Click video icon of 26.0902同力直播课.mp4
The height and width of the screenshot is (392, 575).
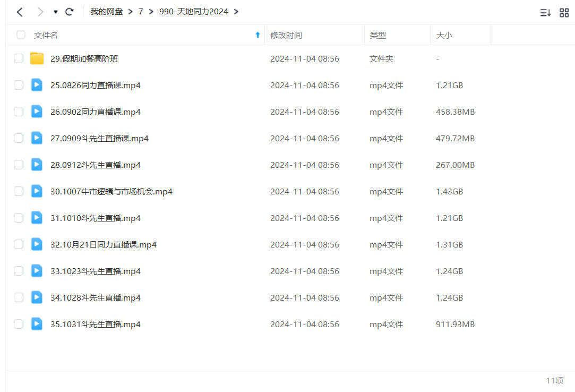37,111
